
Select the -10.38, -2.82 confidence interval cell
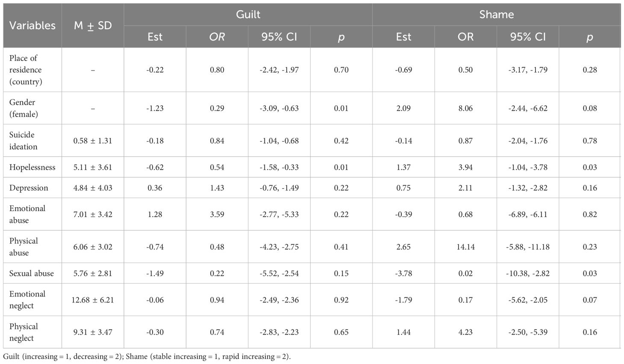pos(527,273)
